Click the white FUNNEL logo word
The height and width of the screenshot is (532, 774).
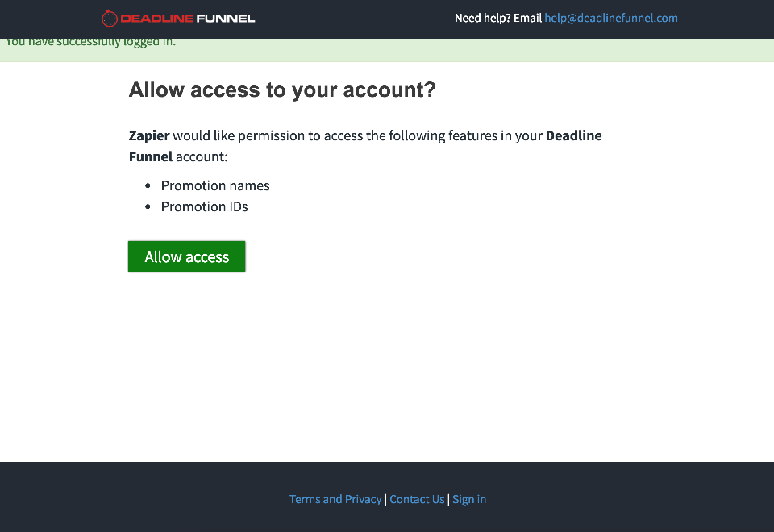coord(226,19)
